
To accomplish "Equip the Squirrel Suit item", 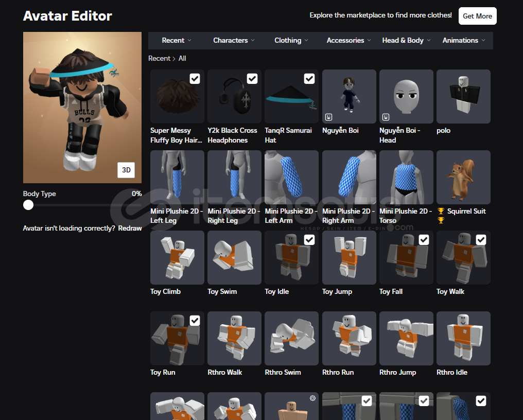I will pyautogui.click(x=463, y=177).
